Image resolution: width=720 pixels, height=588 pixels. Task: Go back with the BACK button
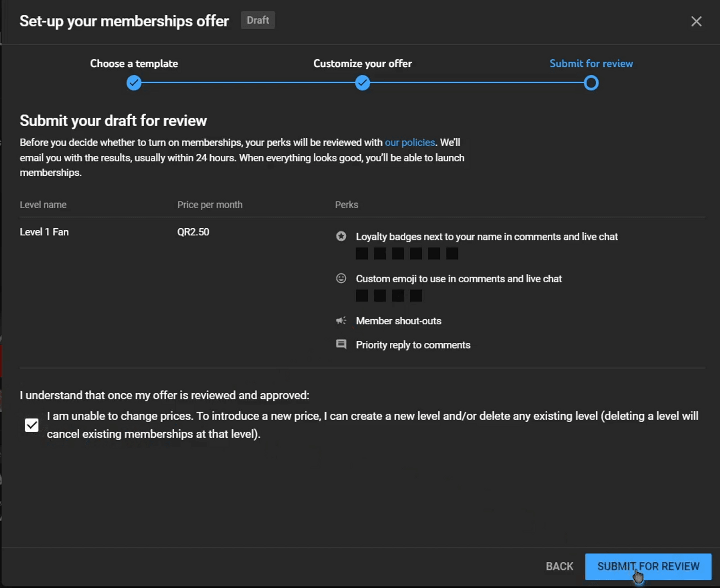[x=559, y=566]
